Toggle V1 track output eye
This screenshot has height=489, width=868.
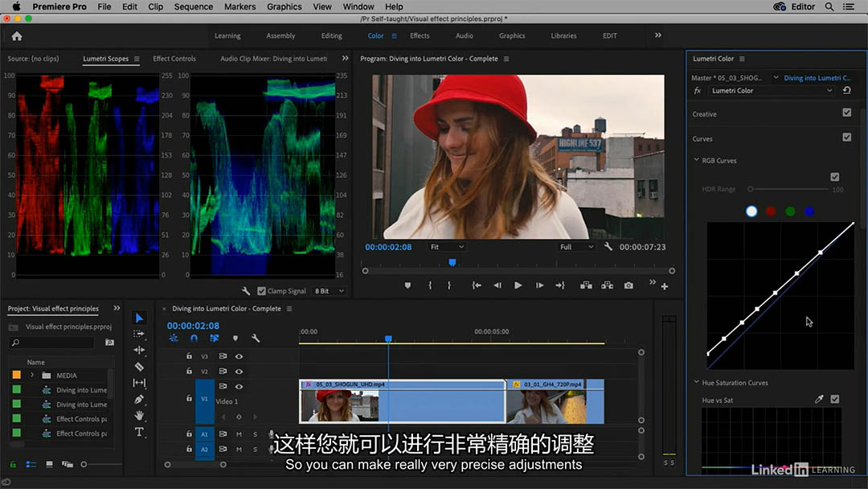coord(239,386)
